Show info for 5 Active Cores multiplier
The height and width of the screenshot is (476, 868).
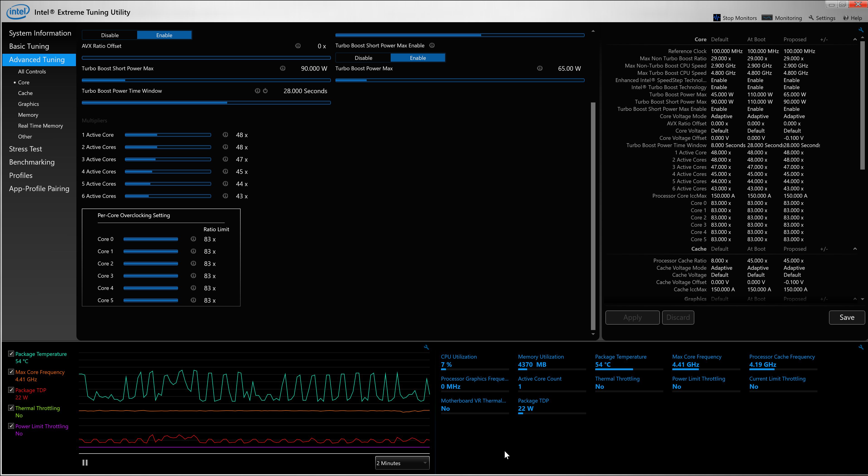225,184
